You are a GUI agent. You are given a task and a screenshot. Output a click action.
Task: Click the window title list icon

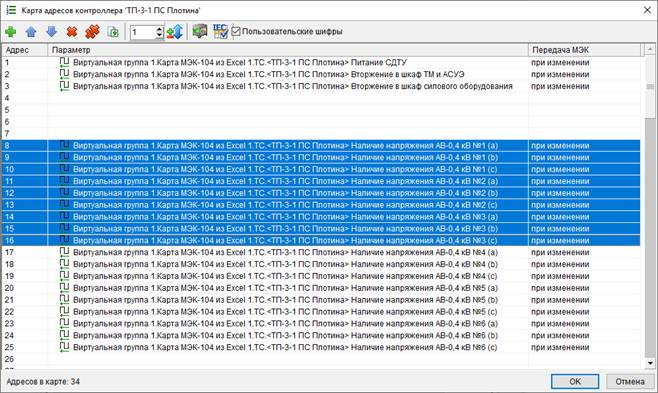point(11,10)
